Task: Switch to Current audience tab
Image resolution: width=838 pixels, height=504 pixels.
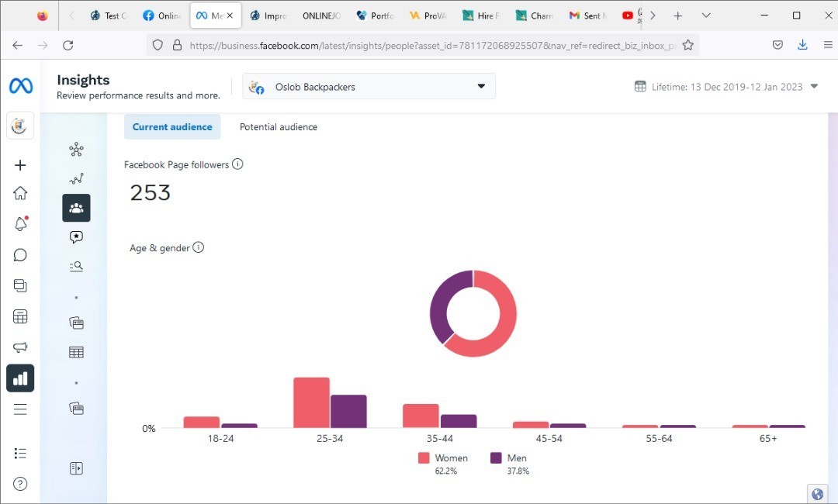Action: pos(172,126)
